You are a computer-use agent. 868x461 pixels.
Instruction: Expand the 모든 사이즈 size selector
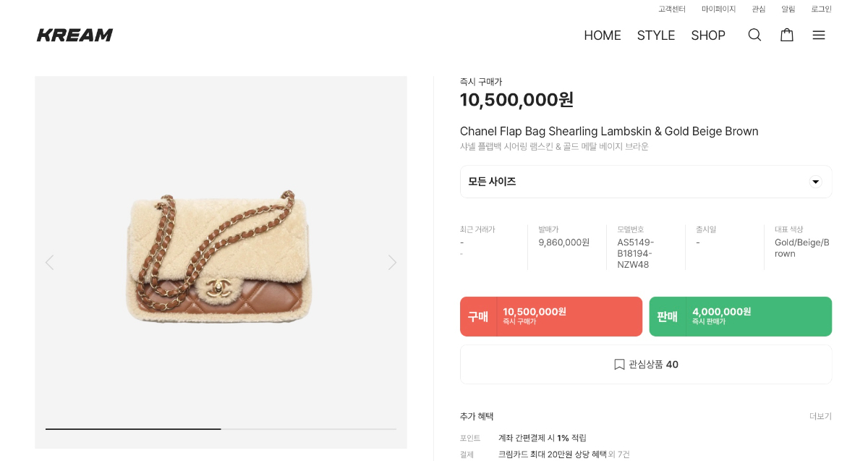tap(637, 182)
